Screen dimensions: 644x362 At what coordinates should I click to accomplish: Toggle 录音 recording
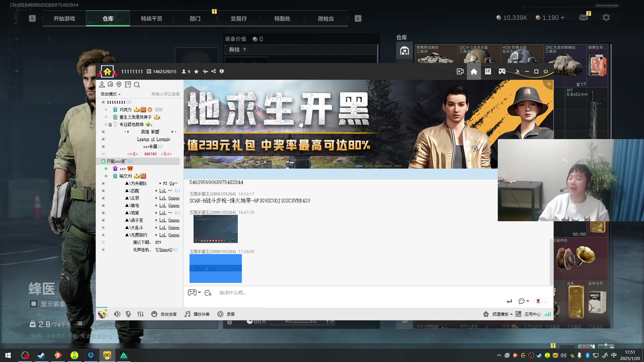coord(226,314)
